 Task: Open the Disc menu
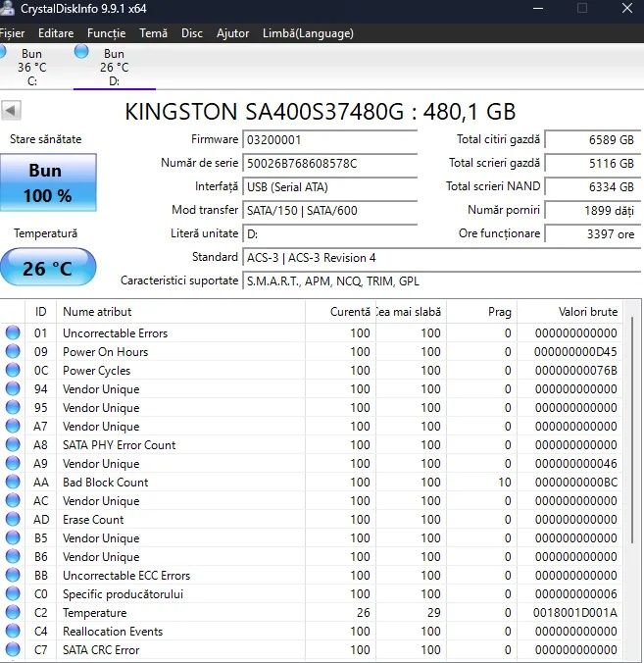(x=192, y=33)
